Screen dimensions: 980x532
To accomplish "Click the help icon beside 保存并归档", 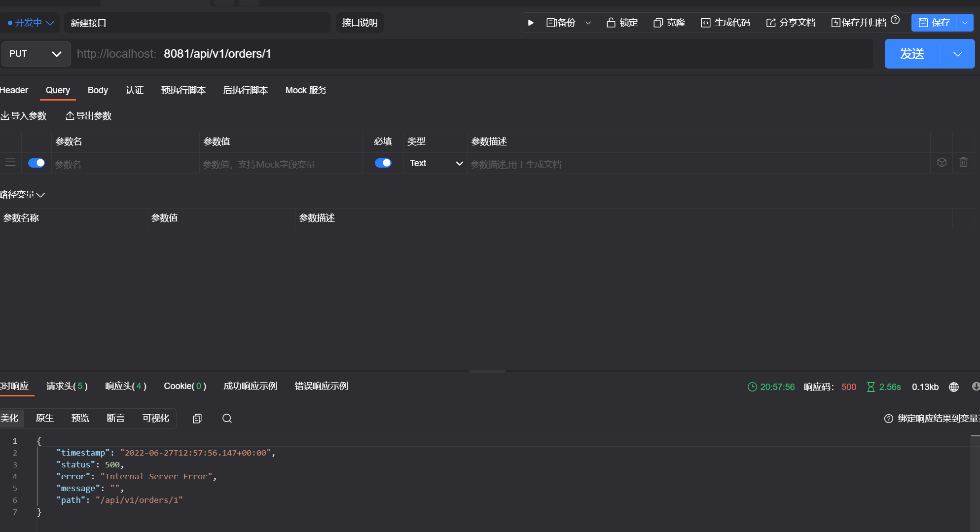I will [x=895, y=20].
